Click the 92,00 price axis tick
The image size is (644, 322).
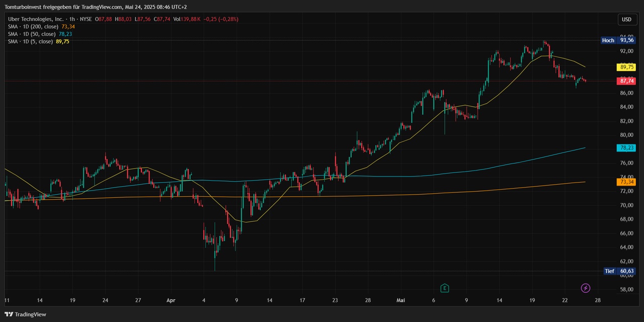click(x=626, y=51)
